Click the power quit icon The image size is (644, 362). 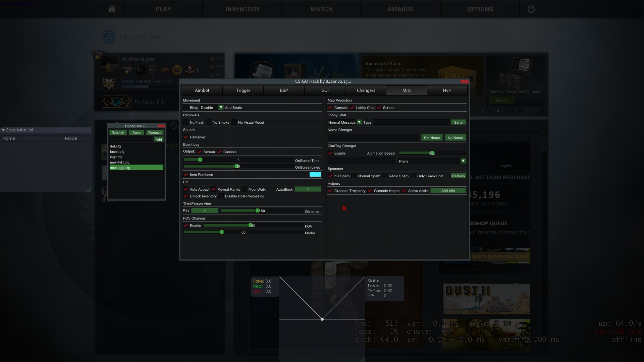point(531,9)
